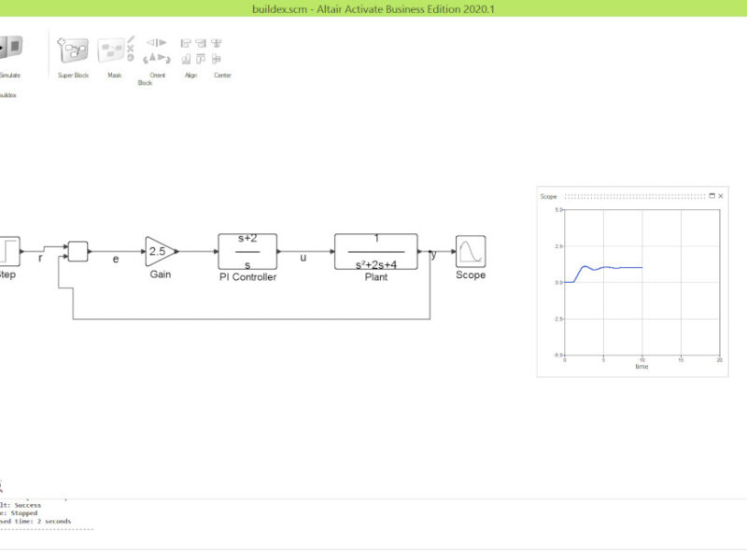Select the Step input block
The width and height of the screenshot is (747, 560).
tap(9, 251)
